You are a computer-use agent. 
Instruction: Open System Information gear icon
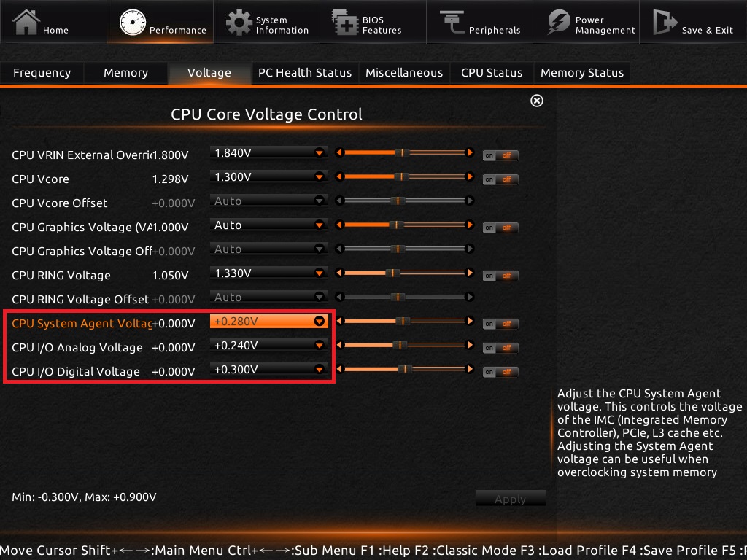pyautogui.click(x=239, y=23)
